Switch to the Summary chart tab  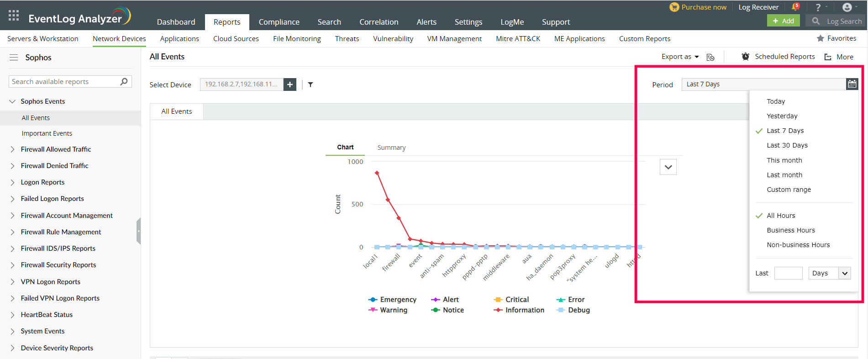point(391,148)
